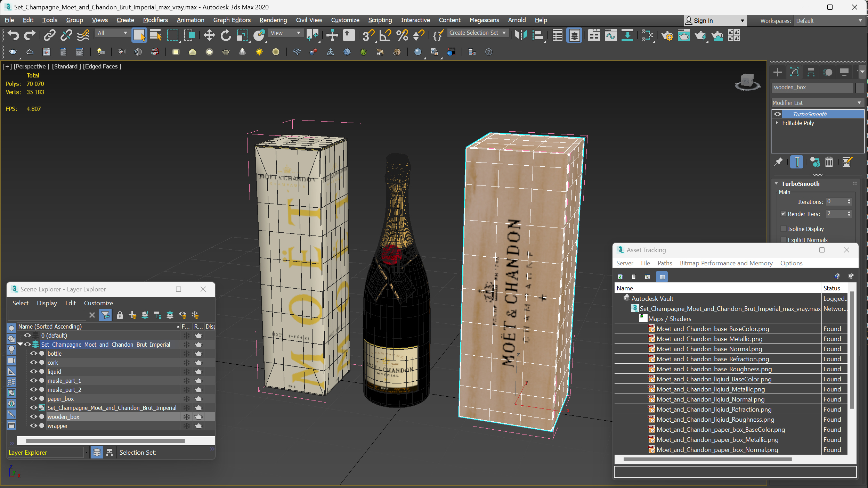This screenshot has height=488, width=868.
Task: Choose the Select and Move tool
Action: pyautogui.click(x=209, y=35)
